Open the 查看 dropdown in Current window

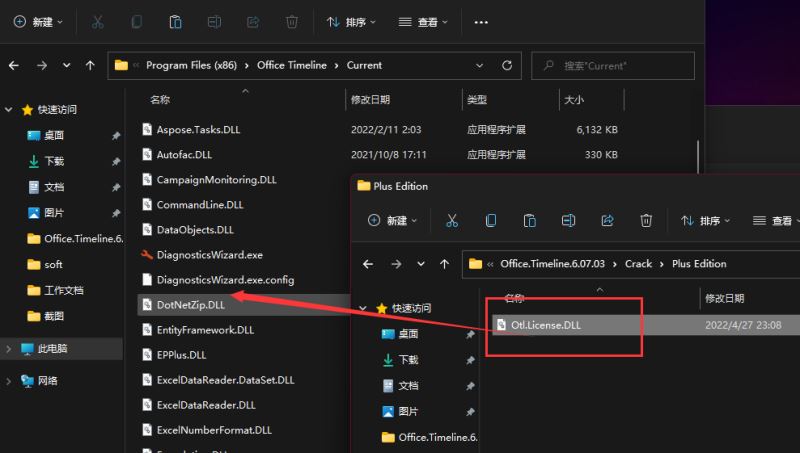tap(423, 22)
